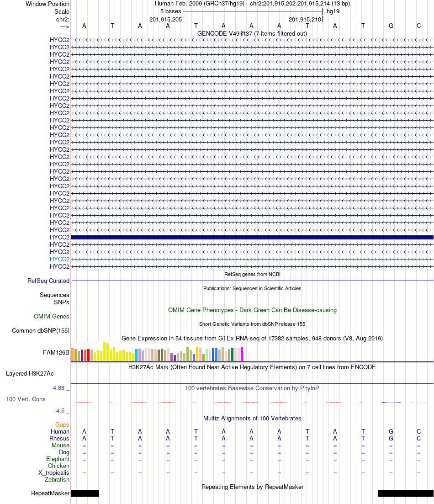Click the orange Gaps label
The image size is (434, 504).
click(62, 424)
